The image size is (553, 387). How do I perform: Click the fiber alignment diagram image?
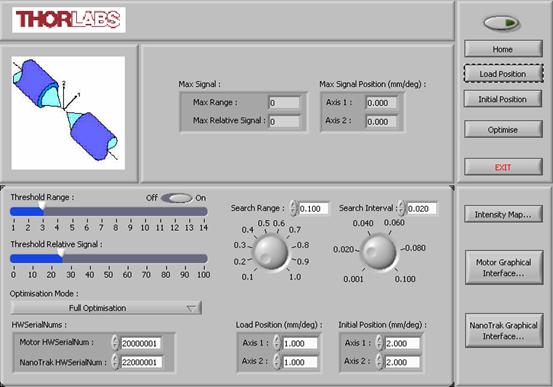[68, 113]
